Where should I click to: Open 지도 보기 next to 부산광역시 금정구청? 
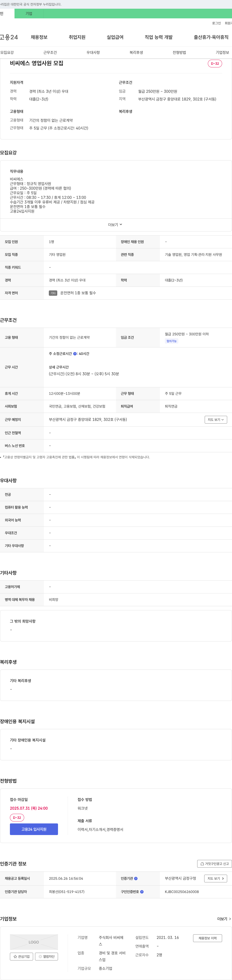[216, 879]
